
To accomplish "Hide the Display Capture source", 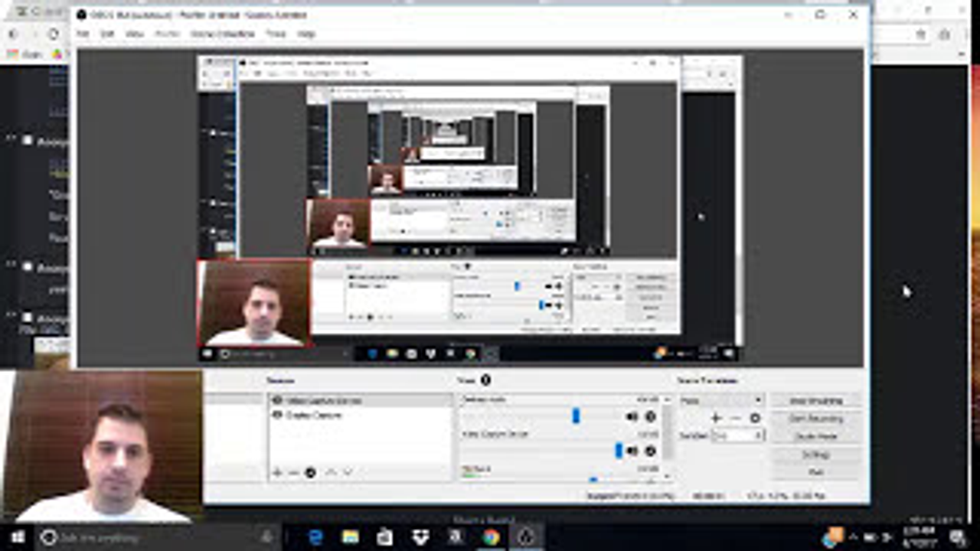I will click(277, 415).
